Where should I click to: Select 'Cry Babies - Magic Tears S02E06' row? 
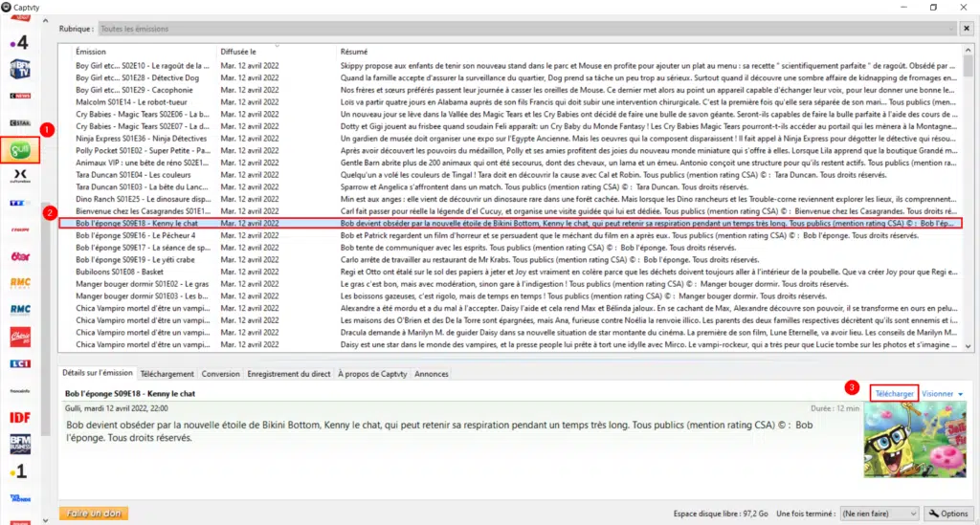(510, 114)
